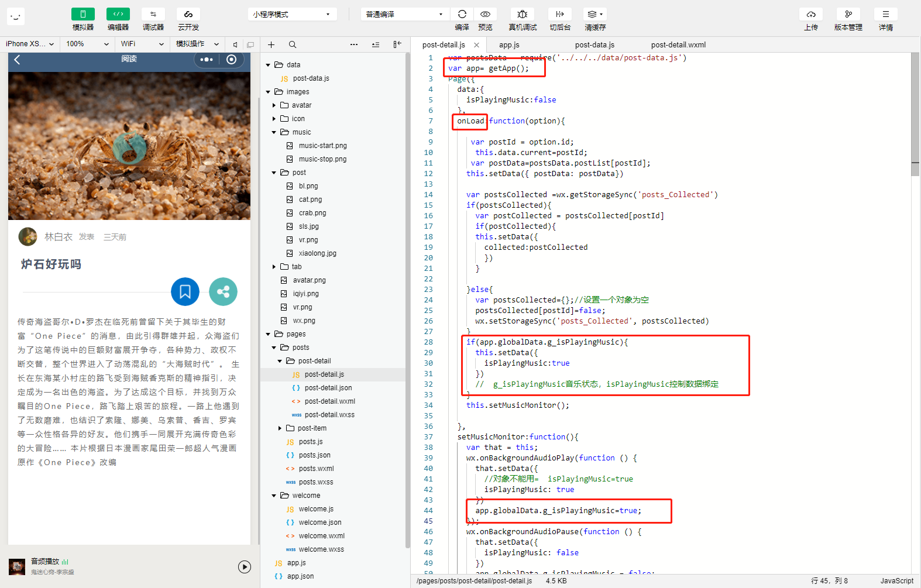The image size is (921, 588).
Task: Open 版本管理 version management
Action: [x=848, y=14]
